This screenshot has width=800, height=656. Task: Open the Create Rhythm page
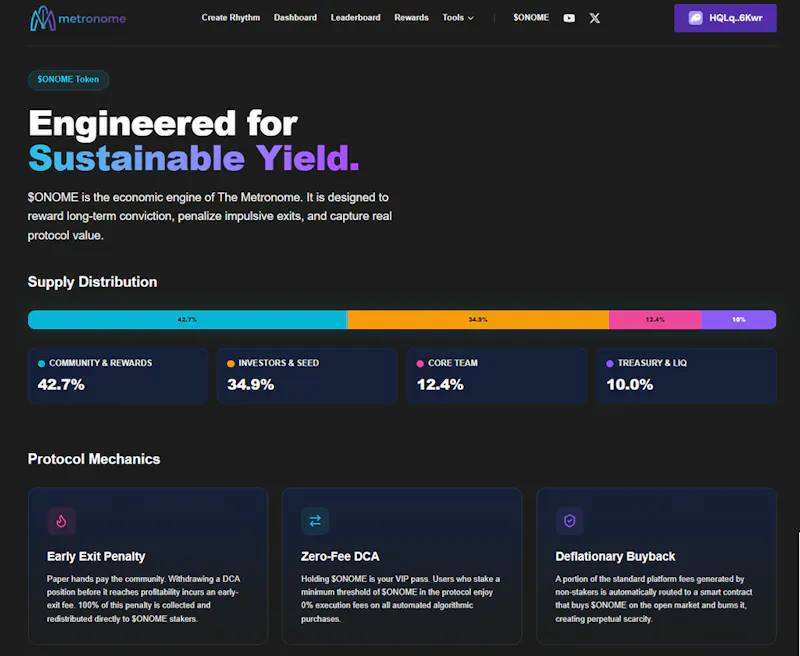(x=231, y=18)
